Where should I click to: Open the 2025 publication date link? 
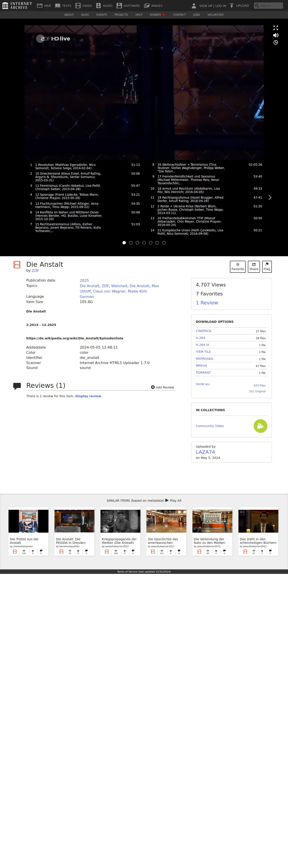pyautogui.click(x=84, y=280)
